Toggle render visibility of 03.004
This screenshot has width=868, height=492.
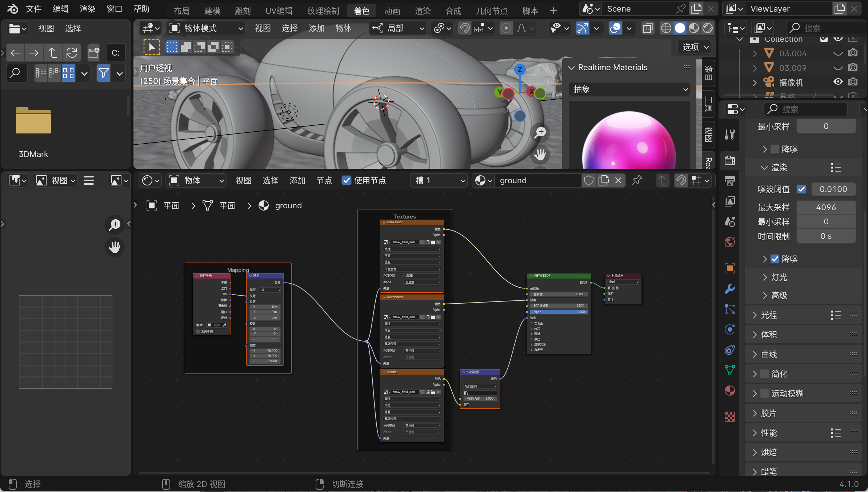pyautogui.click(x=853, y=53)
